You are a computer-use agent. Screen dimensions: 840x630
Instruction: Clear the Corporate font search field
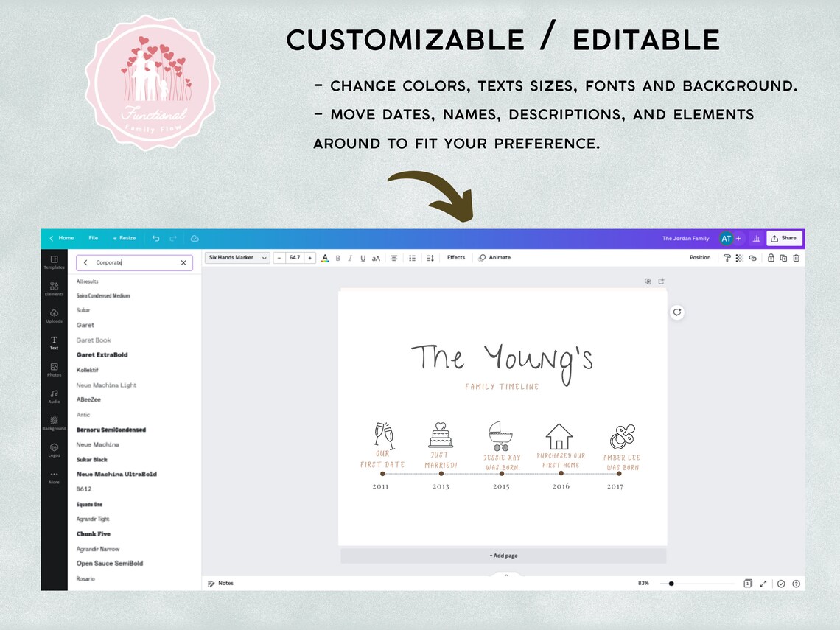click(183, 262)
